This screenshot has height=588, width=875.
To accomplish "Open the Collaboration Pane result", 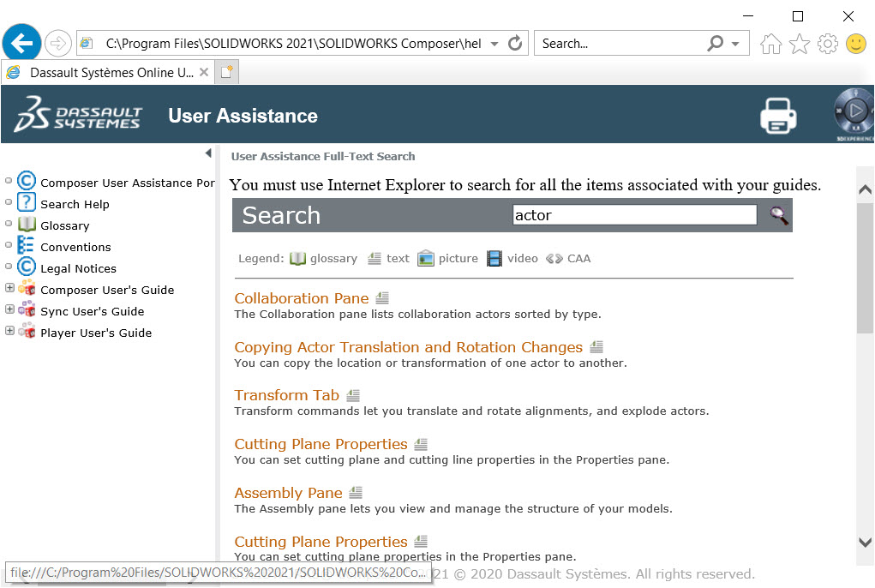I will pyautogui.click(x=302, y=298).
